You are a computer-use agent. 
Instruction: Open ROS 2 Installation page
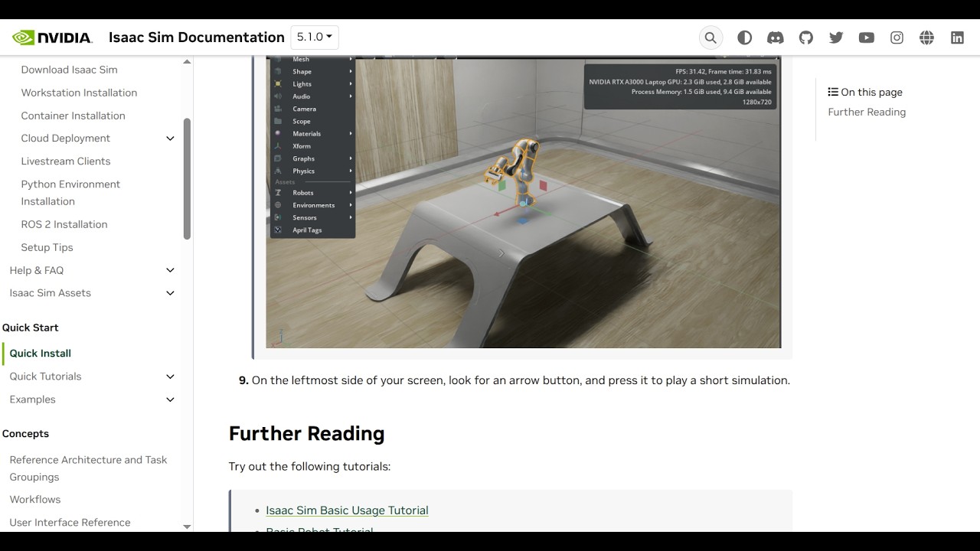64,224
